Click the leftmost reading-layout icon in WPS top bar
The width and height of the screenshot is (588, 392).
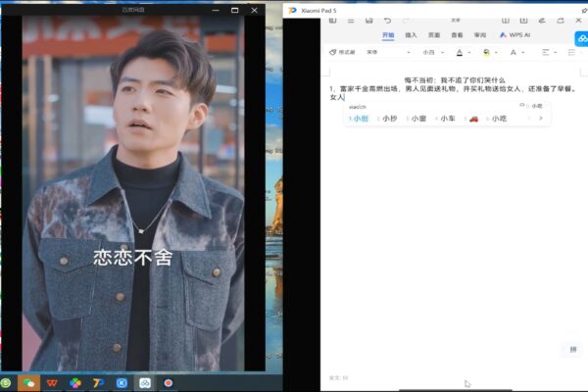click(x=332, y=21)
